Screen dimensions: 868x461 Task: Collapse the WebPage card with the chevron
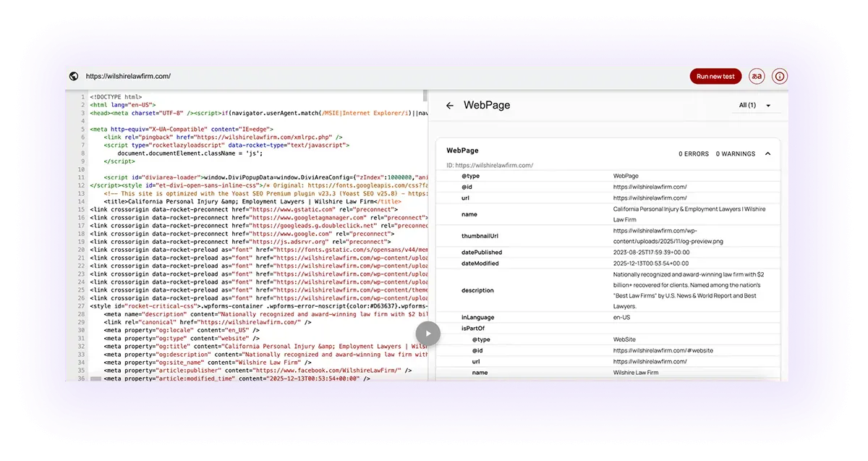click(x=767, y=153)
